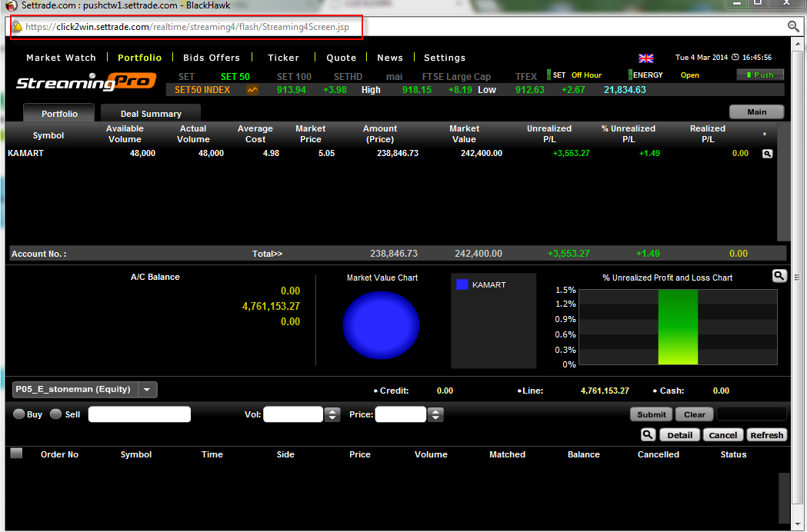The image size is (807, 532).
Task: Select the SET index tab
Action: click(186, 77)
